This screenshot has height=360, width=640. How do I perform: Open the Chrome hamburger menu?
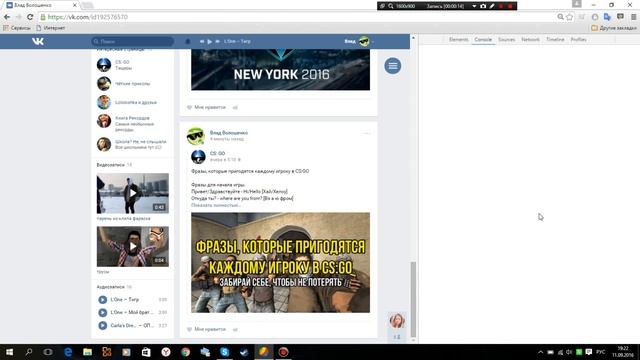pyautogui.click(x=633, y=17)
